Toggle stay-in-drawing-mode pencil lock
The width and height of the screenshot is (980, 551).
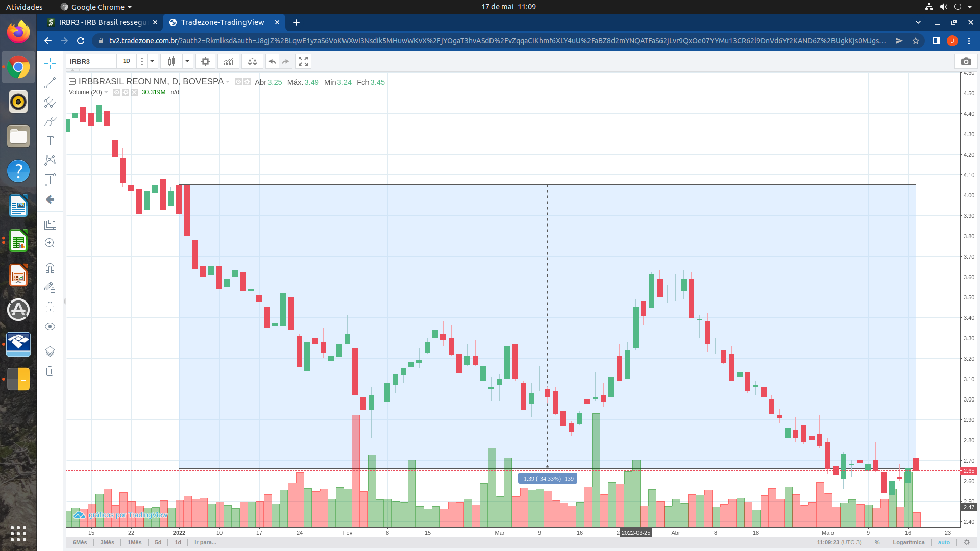[50, 288]
